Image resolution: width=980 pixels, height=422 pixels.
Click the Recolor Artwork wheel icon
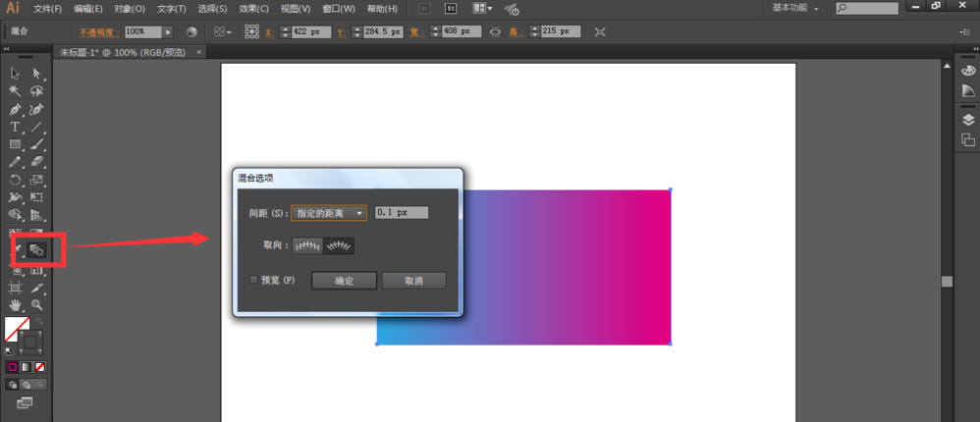(x=191, y=31)
